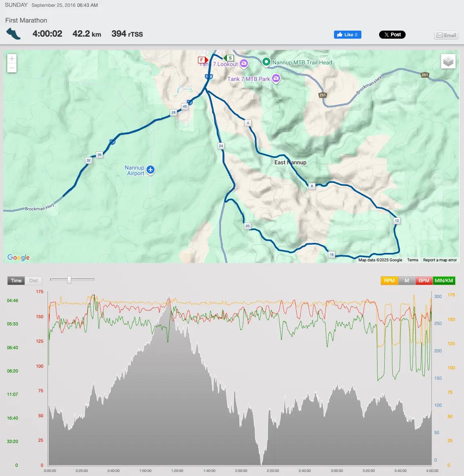Viewport: 464px width, 476px height.
Task: Click the running shoe activity icon
Action: tap(13, 34)
